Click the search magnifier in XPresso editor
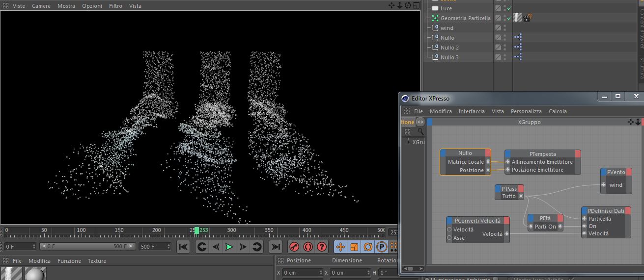Image resolution: width=644 pixels, height=280 pixels. point(420,131)
